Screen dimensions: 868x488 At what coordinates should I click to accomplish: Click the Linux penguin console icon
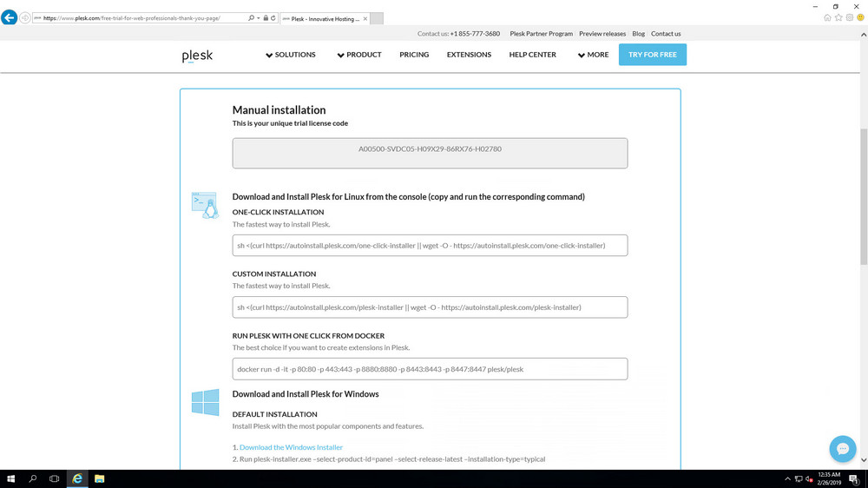coord(205,206)
